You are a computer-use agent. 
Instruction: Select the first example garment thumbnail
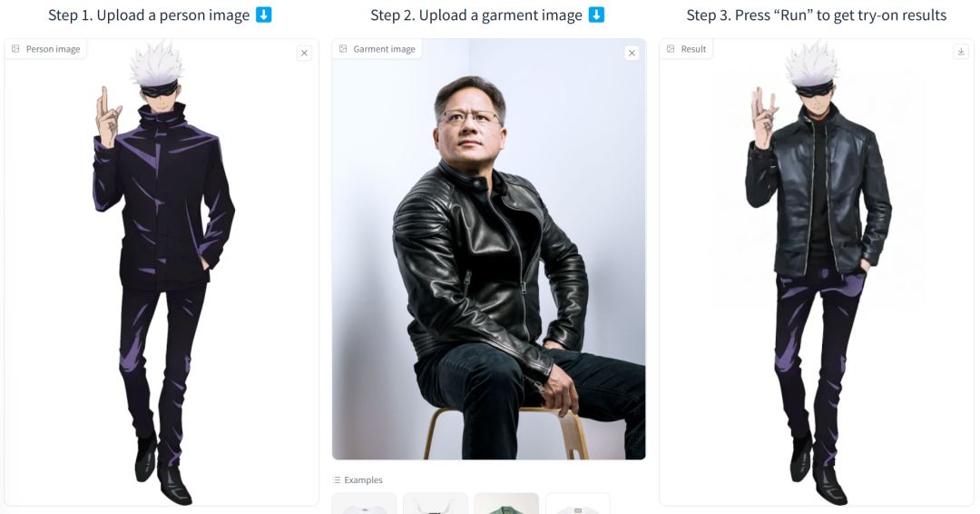(364, 504)
